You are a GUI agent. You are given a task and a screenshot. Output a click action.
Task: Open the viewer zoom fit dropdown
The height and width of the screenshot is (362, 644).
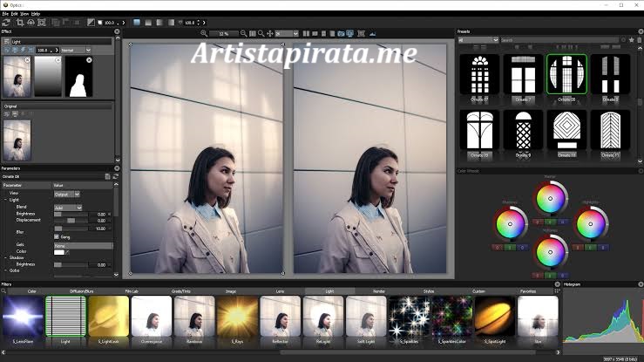pos(287,33)
